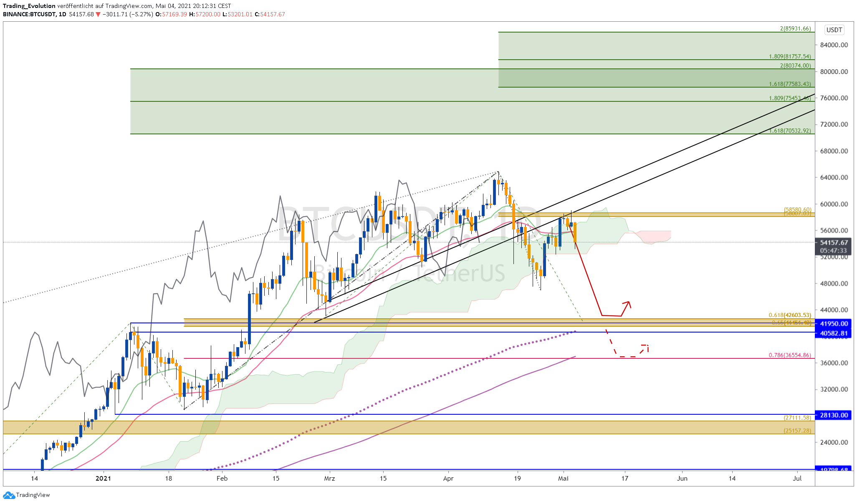Click the red solid projection arrow head
The width and height of the screenshot is (857, 504).
coord(627,304)
